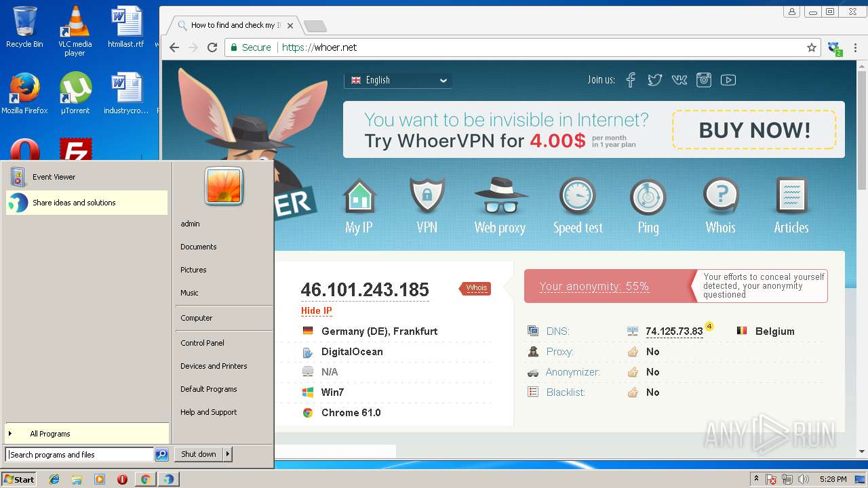Reload the whoer.net page
This screenshot has height=488, width=868.
click(212, 47)
